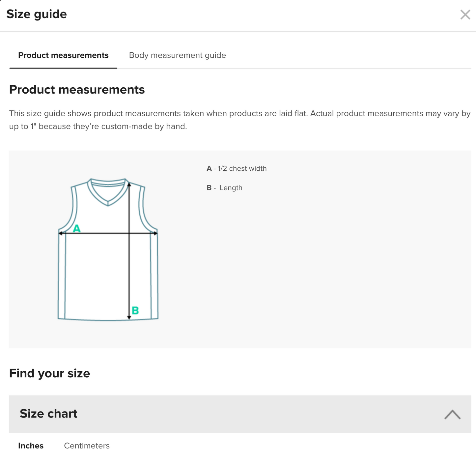The width and height of the screenshot is (476, 457).
Task: Click the 'Size guide' dialog title
Action: click(x=37, y=14)
